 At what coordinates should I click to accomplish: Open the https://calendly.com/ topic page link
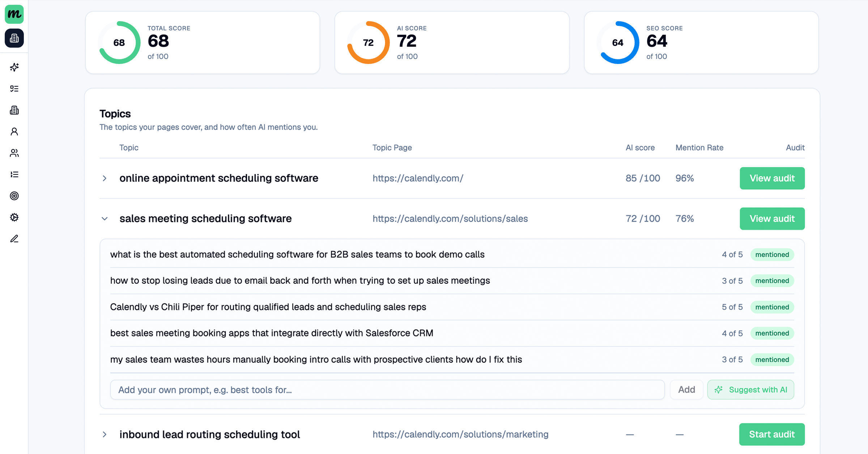coord(418,178)
